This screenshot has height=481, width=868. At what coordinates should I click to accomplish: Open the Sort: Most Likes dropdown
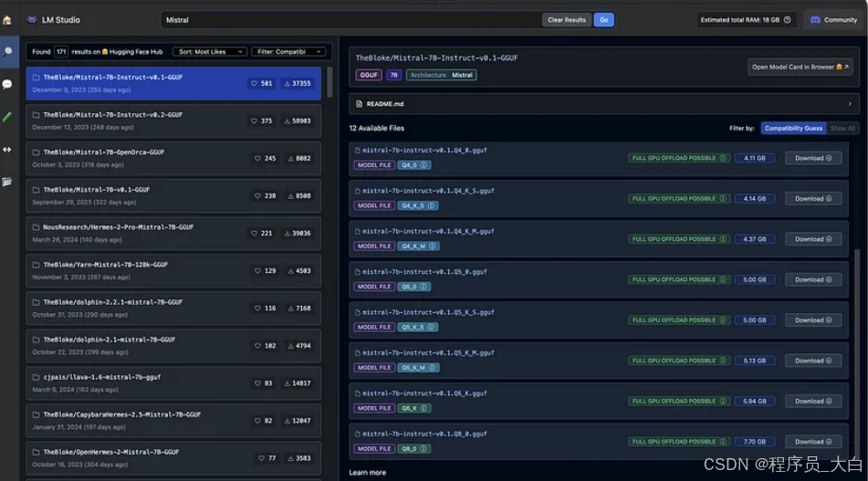point(210,51)
